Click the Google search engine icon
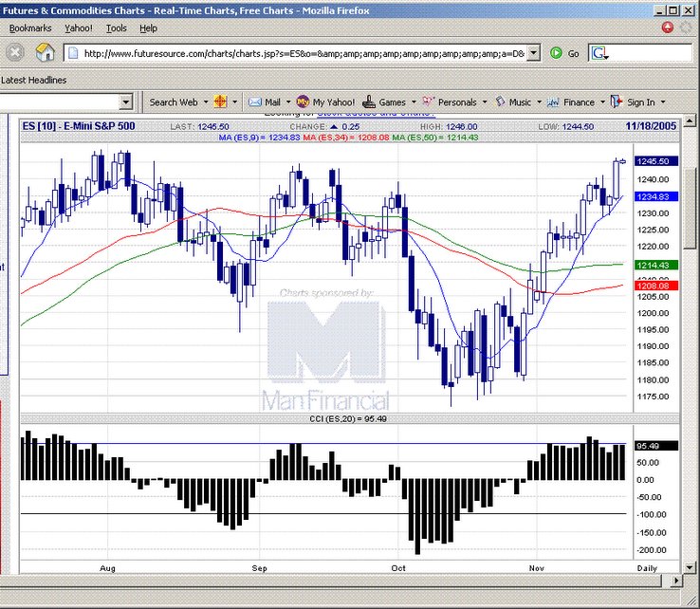The image size is (700, 609). (599, 53)
